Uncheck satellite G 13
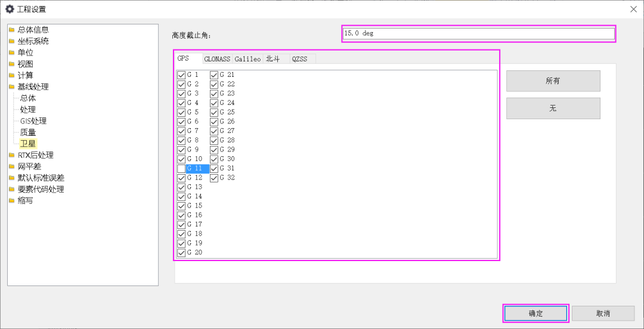Screen dimensions: 644x329 pyautogui.click(x=181, y=187)
